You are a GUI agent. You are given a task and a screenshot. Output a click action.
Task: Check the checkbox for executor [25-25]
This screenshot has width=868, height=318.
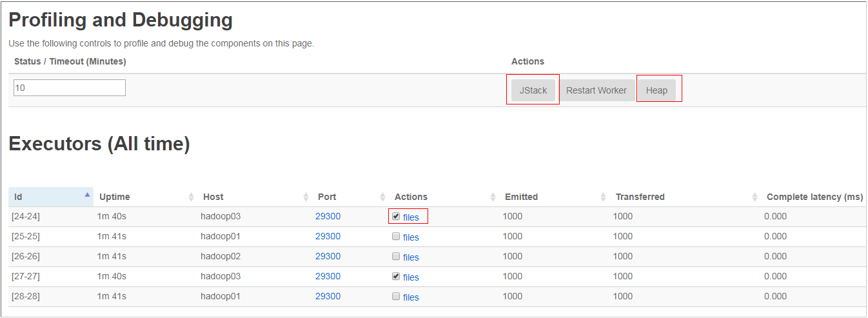click(396, 237)
